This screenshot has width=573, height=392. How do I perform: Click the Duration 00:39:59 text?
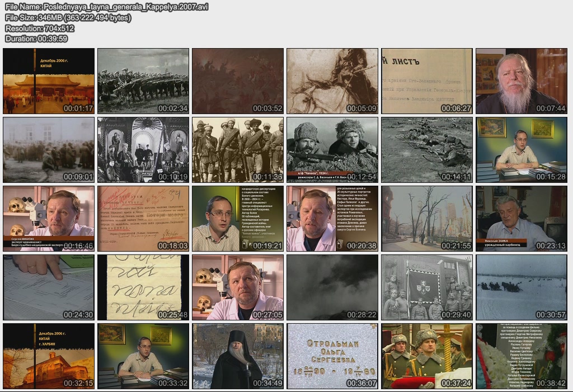click(36, 39)
